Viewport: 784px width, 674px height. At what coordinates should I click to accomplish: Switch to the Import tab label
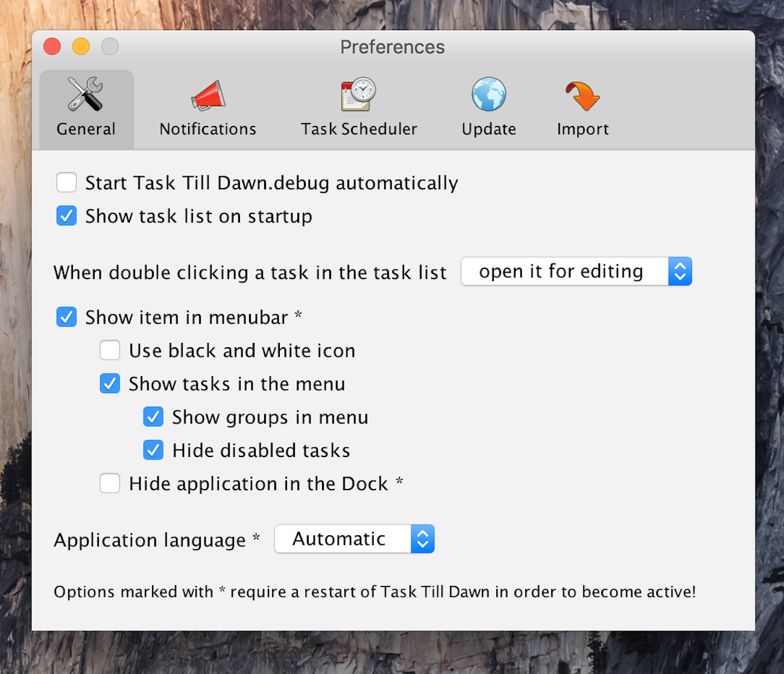583,129
